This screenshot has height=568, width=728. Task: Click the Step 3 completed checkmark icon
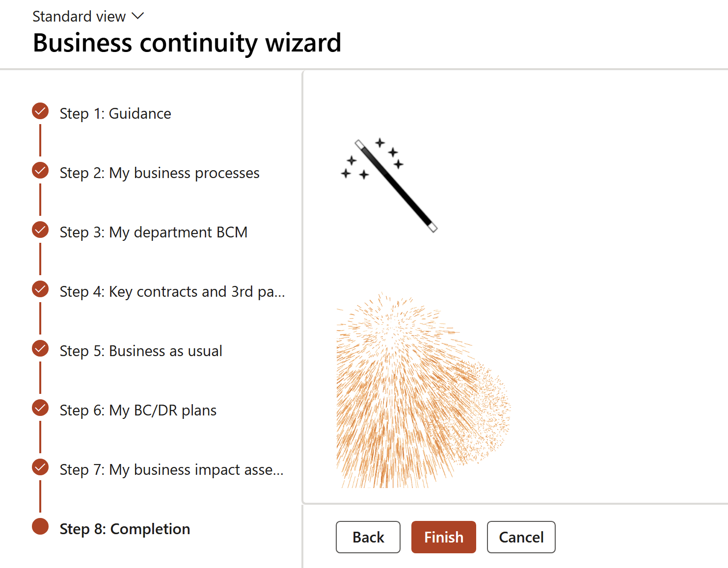40,230
